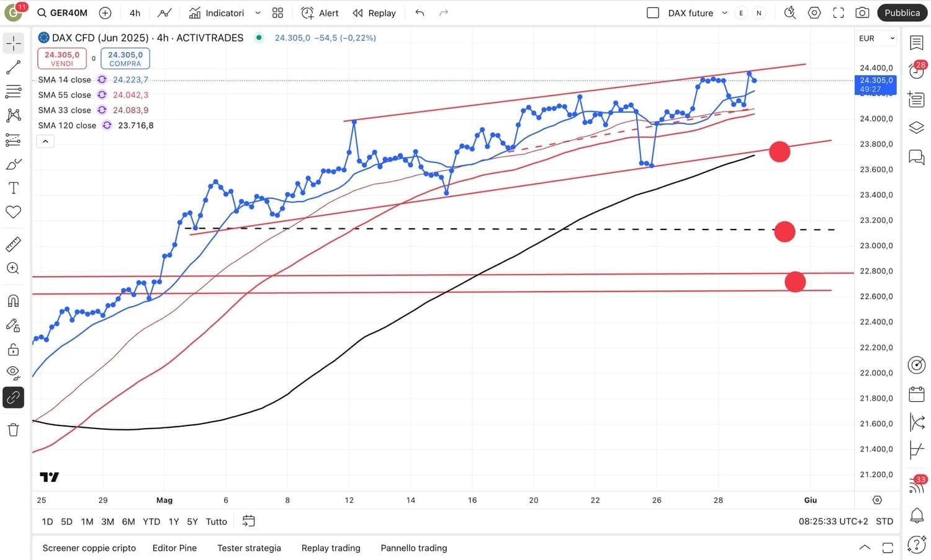This screenshot has height=560, width=931.
Task: Maximize the bottom panel
Action: [888, 548]
